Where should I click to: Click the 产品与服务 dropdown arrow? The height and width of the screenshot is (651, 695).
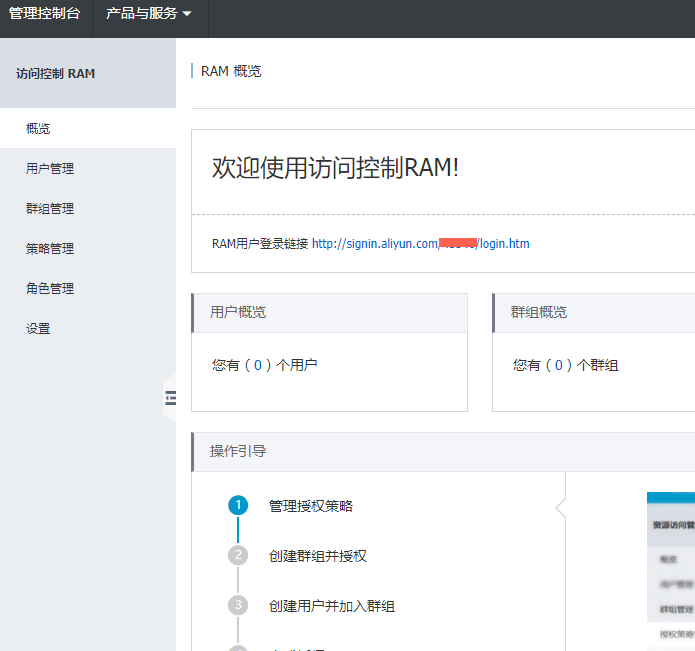tap(187, 14)
